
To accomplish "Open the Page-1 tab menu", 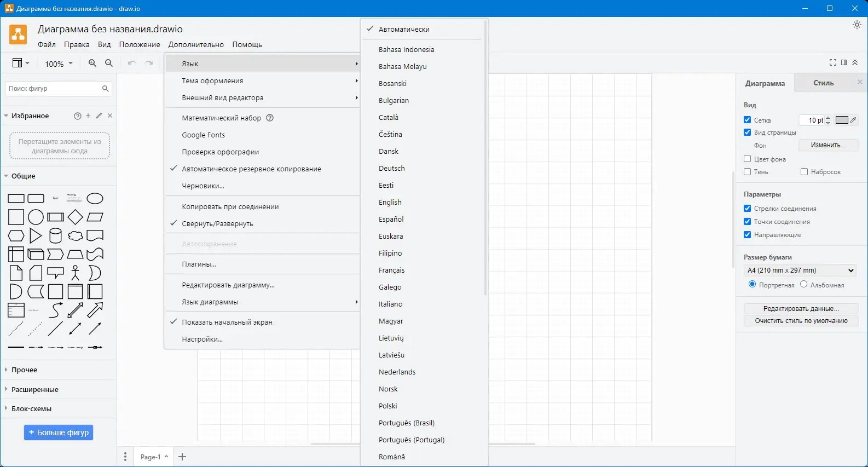I will click(x=154, y=457).
